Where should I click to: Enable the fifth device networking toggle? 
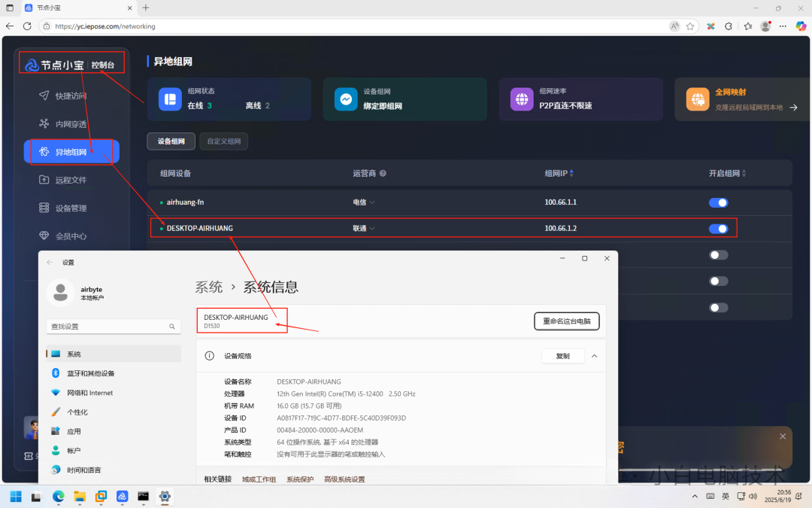pos(718,307)
